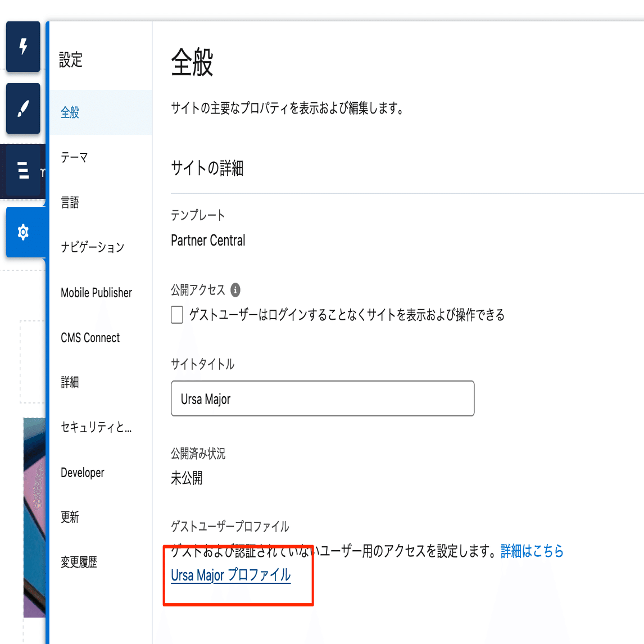644x644 pixels.
Task: Switch to the Developer settings tab
Action: point(101,472)
